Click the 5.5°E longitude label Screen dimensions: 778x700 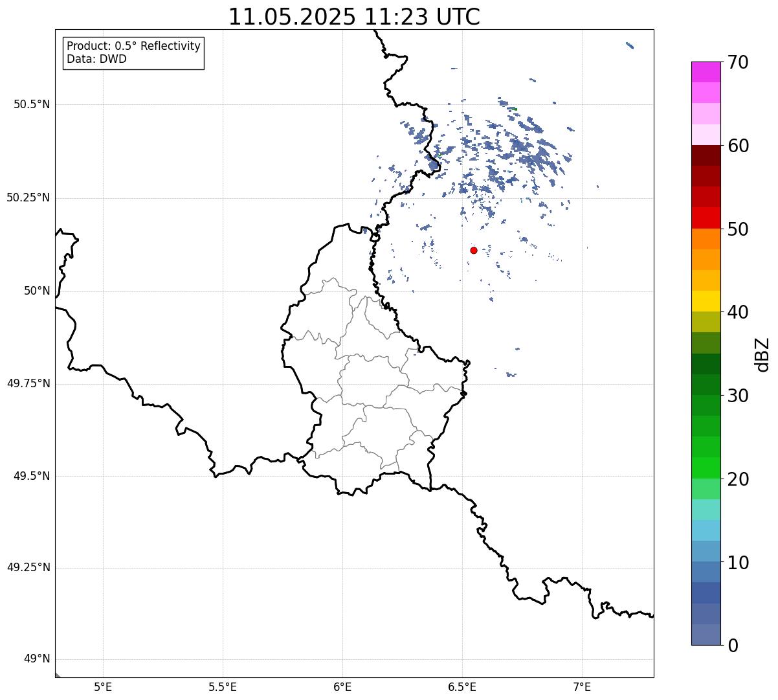click(x=223, y=687)
